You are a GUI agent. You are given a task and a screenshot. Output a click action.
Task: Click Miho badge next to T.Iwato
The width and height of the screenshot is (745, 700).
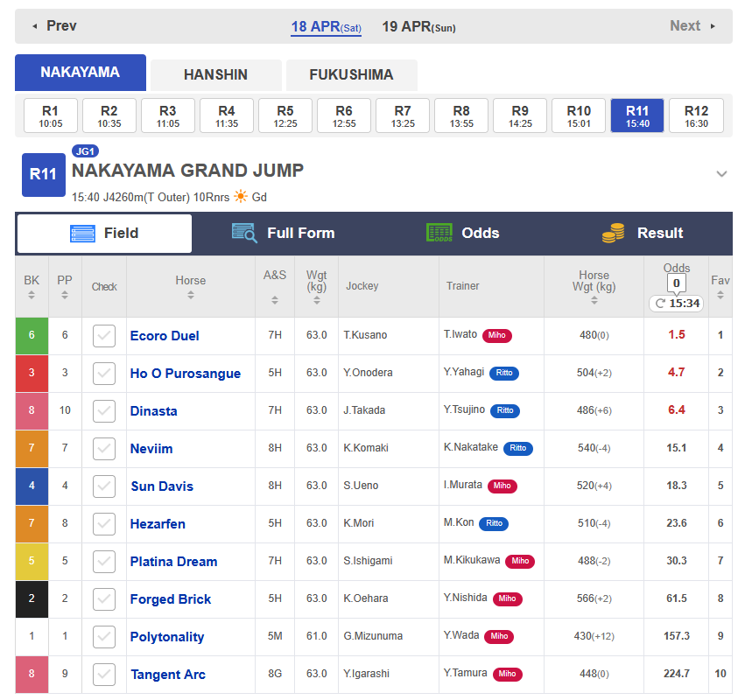tap(497, 335)
